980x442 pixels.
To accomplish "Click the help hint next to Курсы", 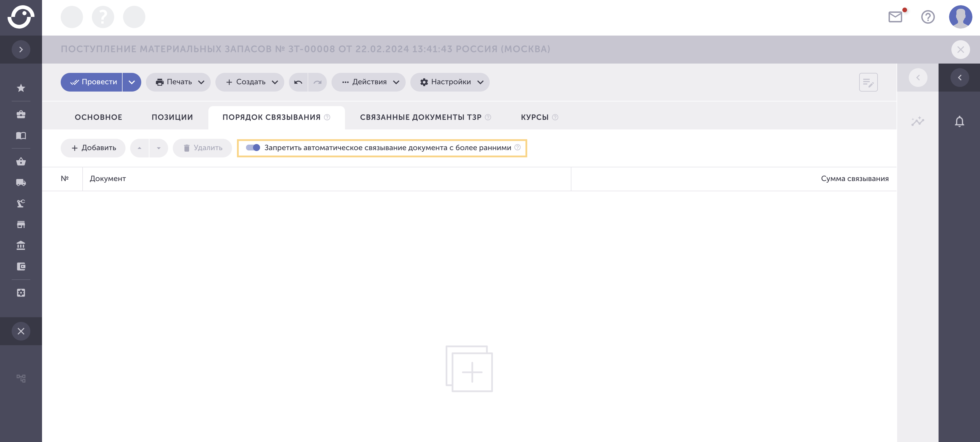I will [x=555, y=117].
